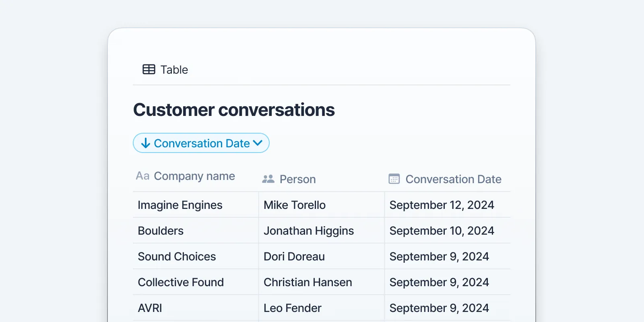The image size is (644, 322).
Task: Click the Dori Doreau person cell
Action: click(294, 256)
